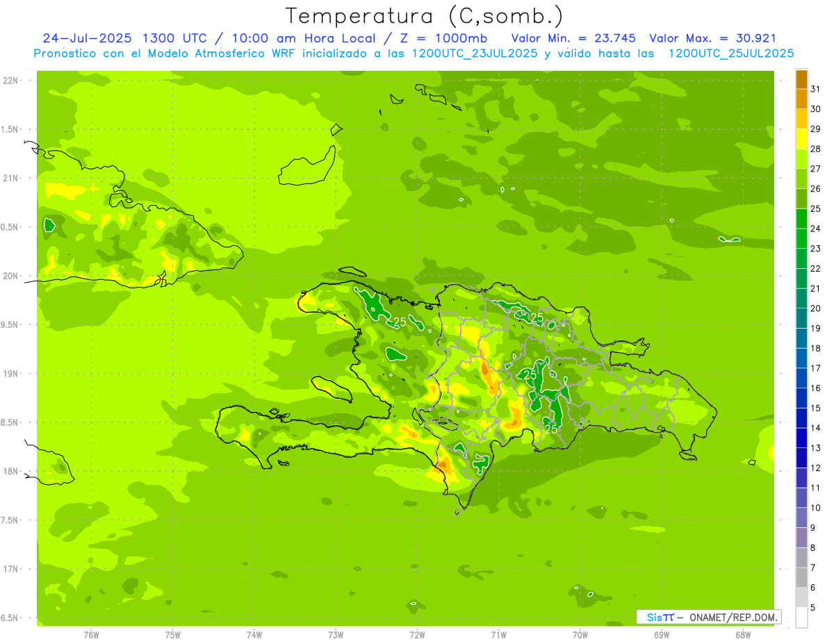Image resolution: width=834 pixels, height=644 pixels.
Task: Click the legend value '19'
Action: pyautogui.click(x=816, y=329)
